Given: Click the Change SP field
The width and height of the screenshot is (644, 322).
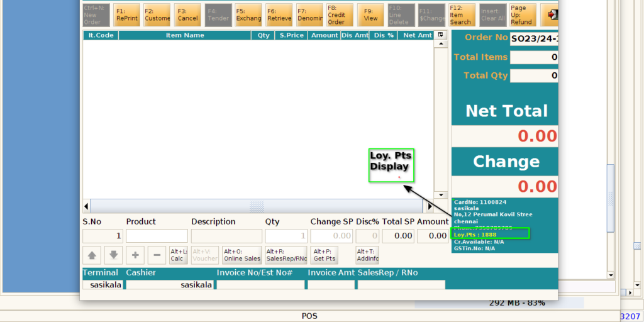Looking at the screenshot, I should [332, 236].
